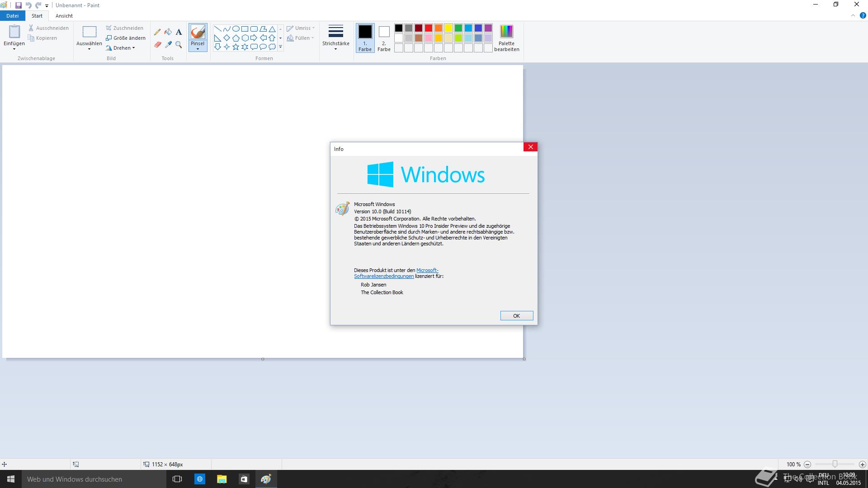This screenshot has width=868, height=488.
Task: Click OK in the Info dialog
Action: click(517, 316)
